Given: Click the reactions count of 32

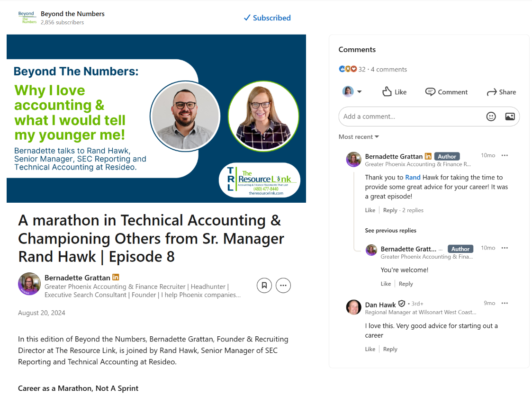Looking at the screenshot, I should (x=362, y=69).
